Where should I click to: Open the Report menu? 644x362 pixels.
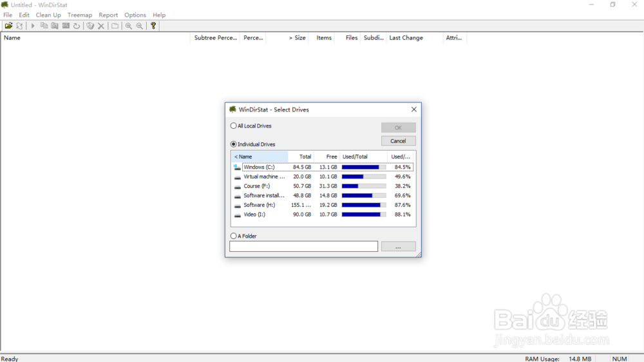click(108, 15)
